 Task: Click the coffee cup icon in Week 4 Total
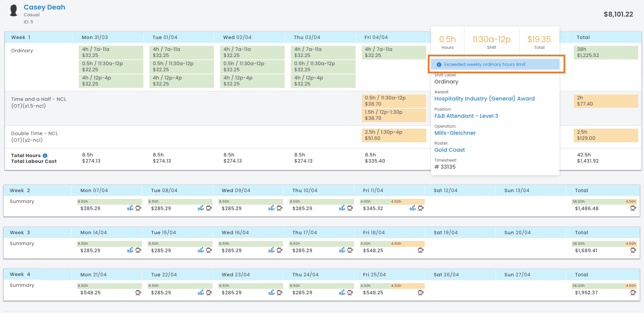point(633,292)
